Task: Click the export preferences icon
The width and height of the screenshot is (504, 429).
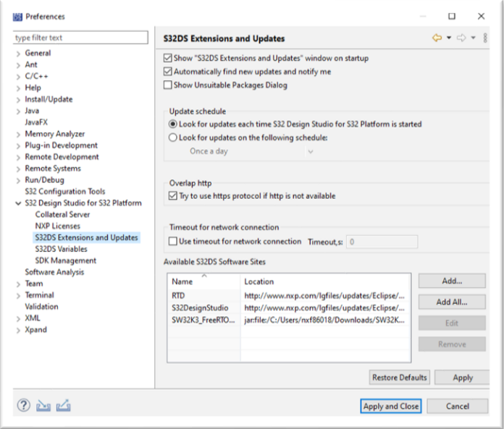Action: [x=63, y=406]
